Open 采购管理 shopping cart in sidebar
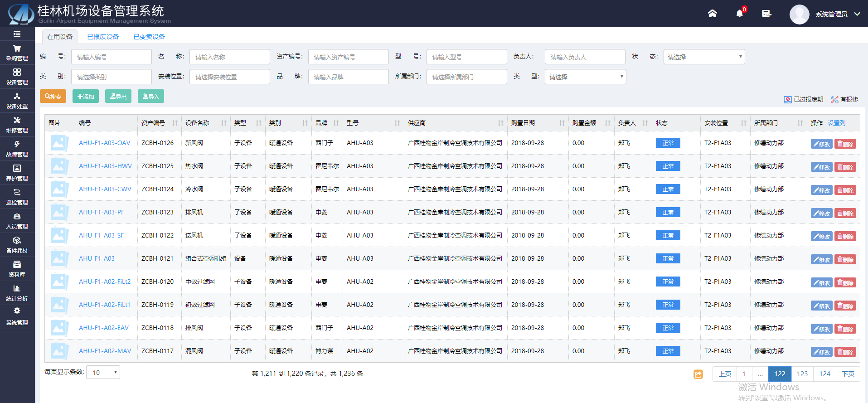Image resolution: width=868 pixels, height=403 pixels. pyautogui.click(x=17, y=53)
